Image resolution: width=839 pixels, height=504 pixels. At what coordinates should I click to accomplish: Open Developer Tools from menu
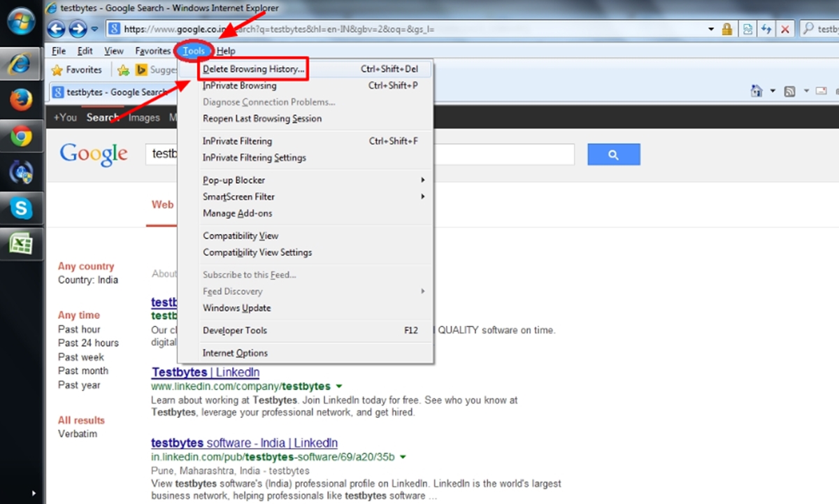[x=306, y=331]
